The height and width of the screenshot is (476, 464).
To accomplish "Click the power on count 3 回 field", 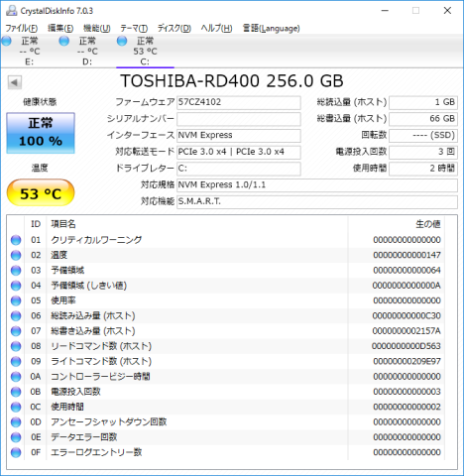I will [423, 152].
